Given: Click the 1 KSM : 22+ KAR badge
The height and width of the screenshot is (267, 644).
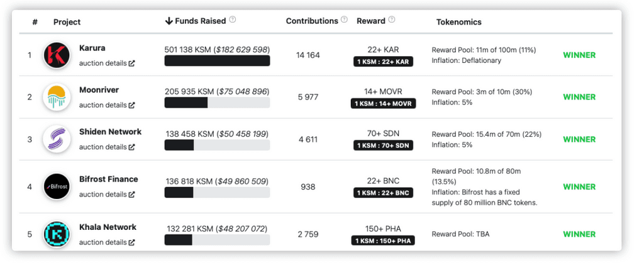Looking at the screenshot, I should coord(383,62).
